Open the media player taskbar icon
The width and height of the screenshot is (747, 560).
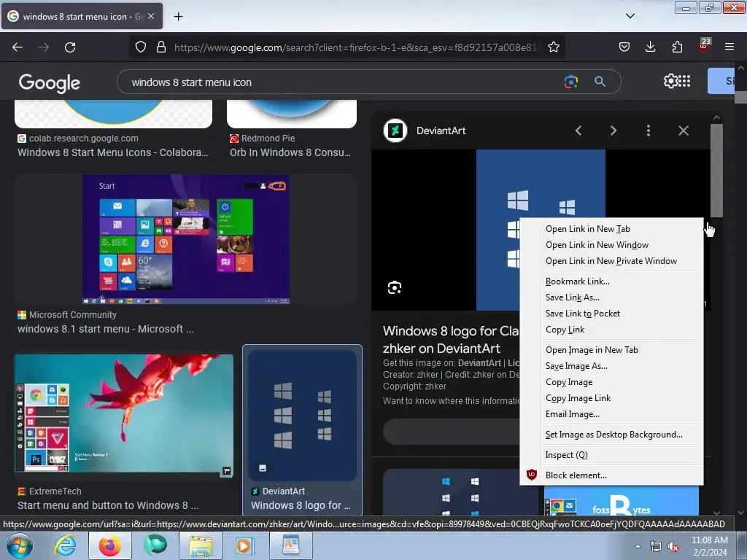(246, 545)
